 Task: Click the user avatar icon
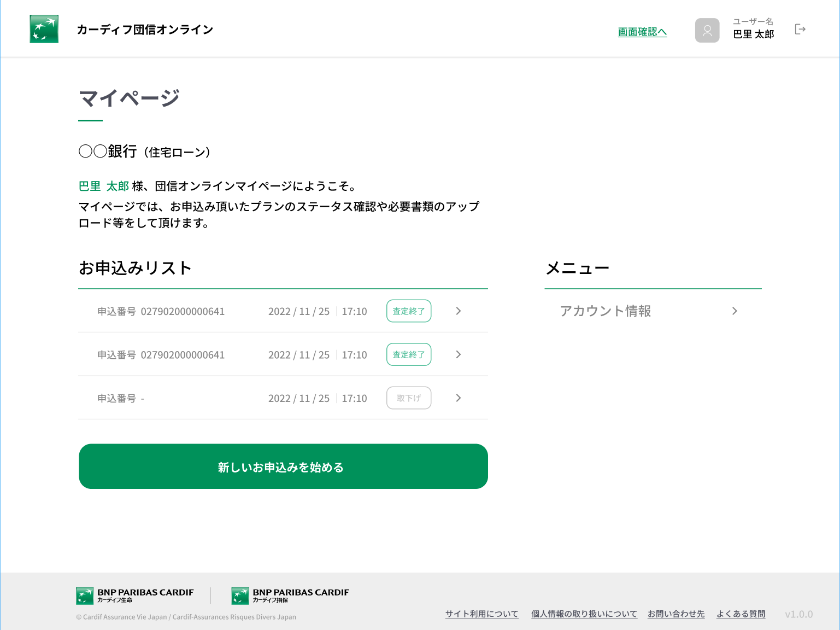(707, 30)
